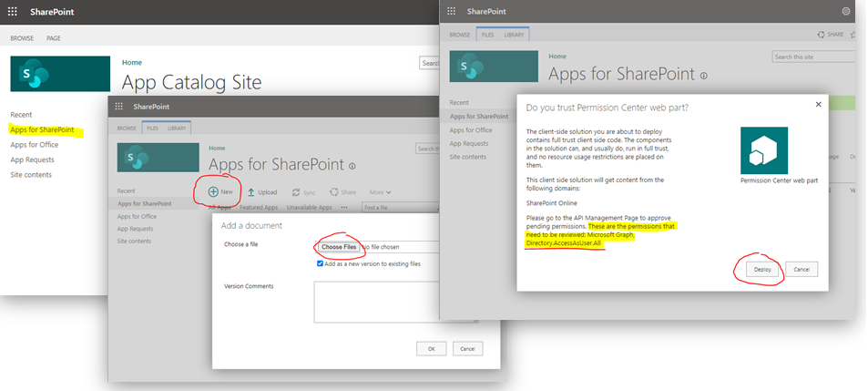Click the Share toolbar button in middle window

click(x=342, y=192)
